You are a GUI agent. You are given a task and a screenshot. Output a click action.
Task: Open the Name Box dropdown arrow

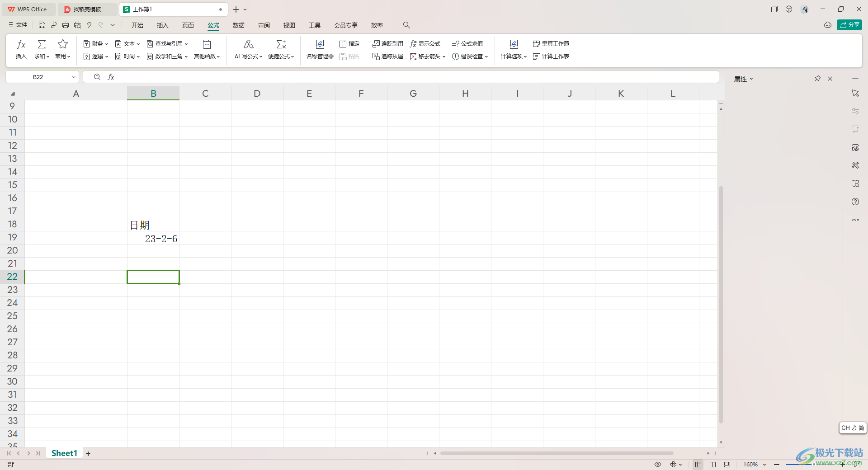tap(73, 77)
